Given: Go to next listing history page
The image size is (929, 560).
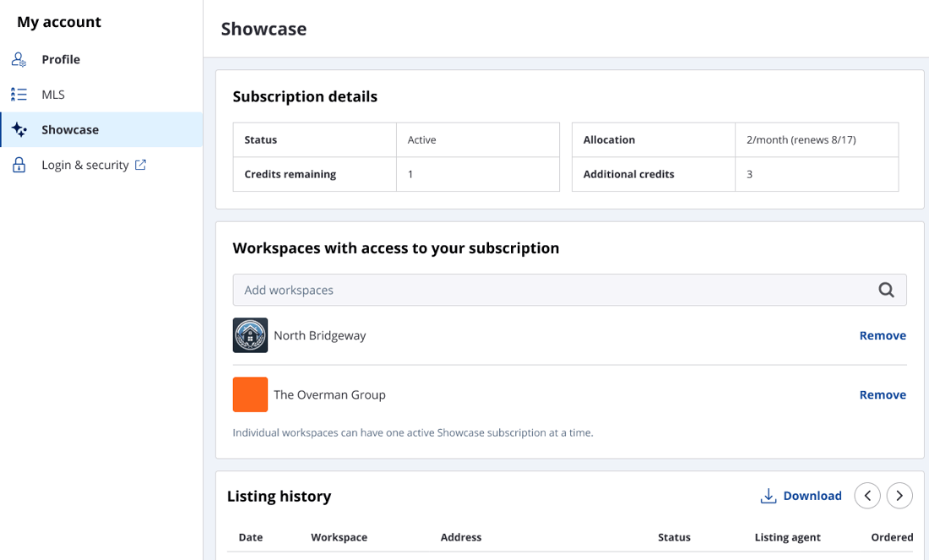Looking at the screenshot, I should coord(899,496).
